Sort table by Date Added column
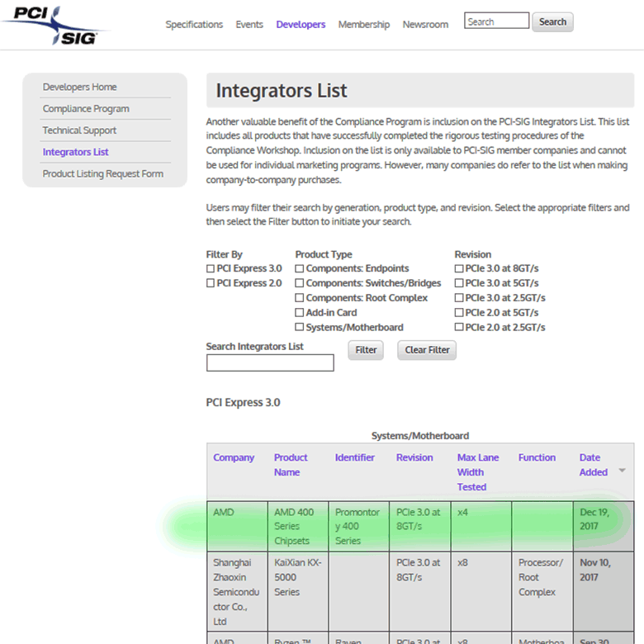Image resolution: width=644 pixels, height=644 pixels. pyautogui.click(x=593, y=465)
